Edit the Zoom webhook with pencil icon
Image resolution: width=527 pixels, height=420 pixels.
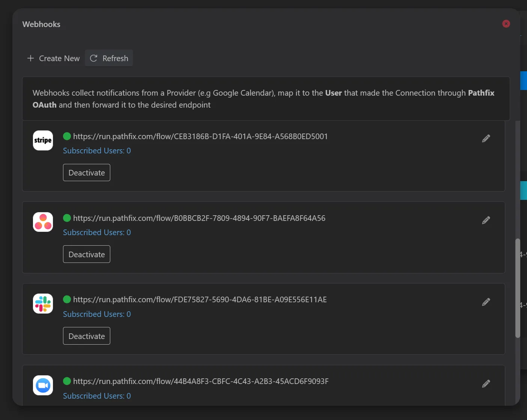coord(486,384)
